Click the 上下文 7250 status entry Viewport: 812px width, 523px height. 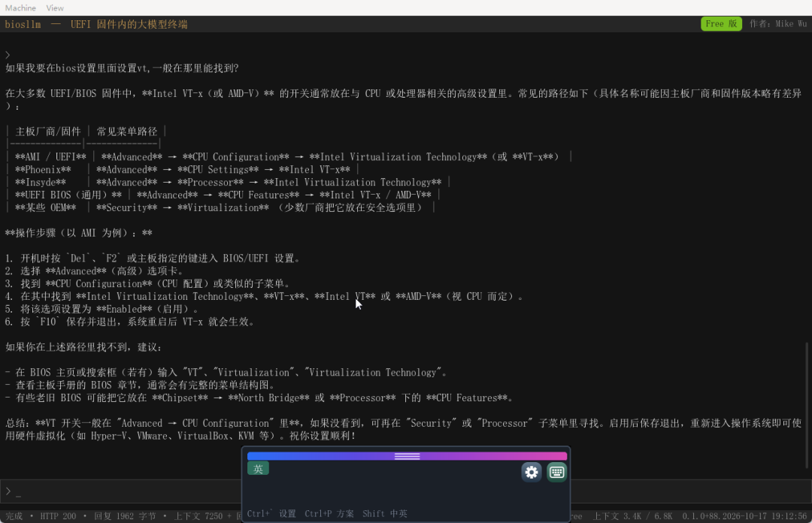198,516
